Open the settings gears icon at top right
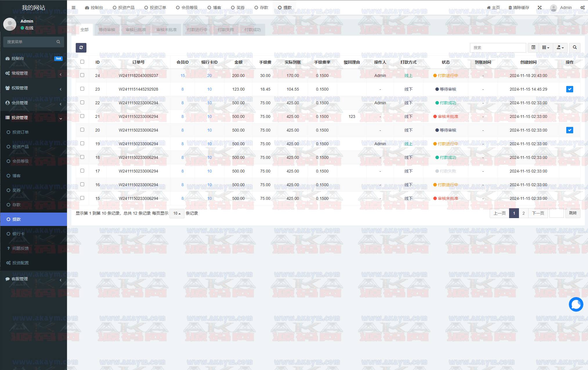Image resolution: width=588 pixels, height=370 pixels. coord(582,8)
